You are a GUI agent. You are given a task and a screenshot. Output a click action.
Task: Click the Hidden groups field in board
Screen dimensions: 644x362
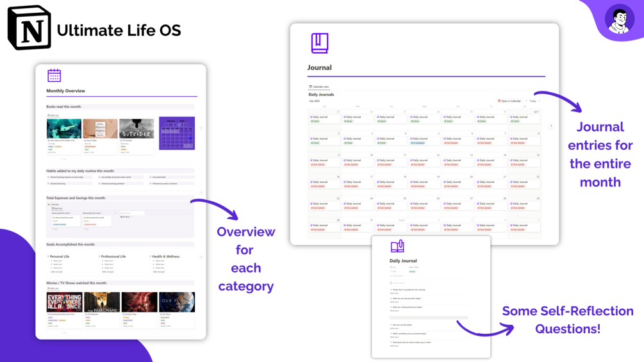[132, 213]
